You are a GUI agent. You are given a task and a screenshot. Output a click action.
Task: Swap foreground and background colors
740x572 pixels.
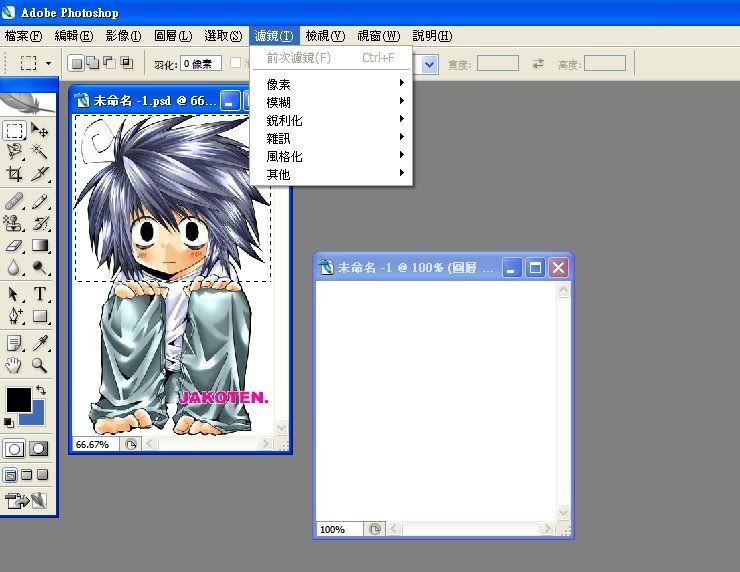pyautogui.click(x=41, y=390)
